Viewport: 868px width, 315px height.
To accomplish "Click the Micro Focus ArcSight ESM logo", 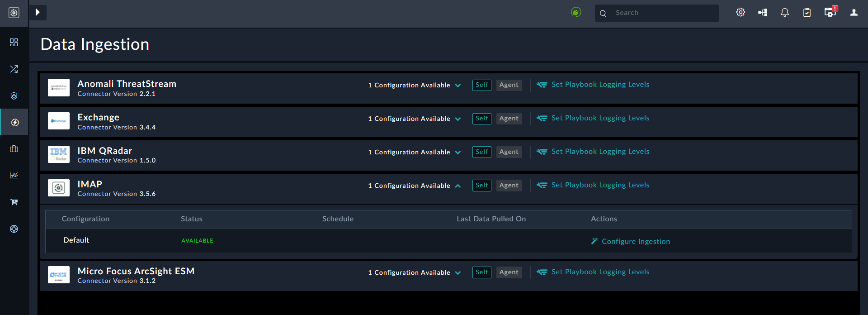I will [x=59, y=275].
